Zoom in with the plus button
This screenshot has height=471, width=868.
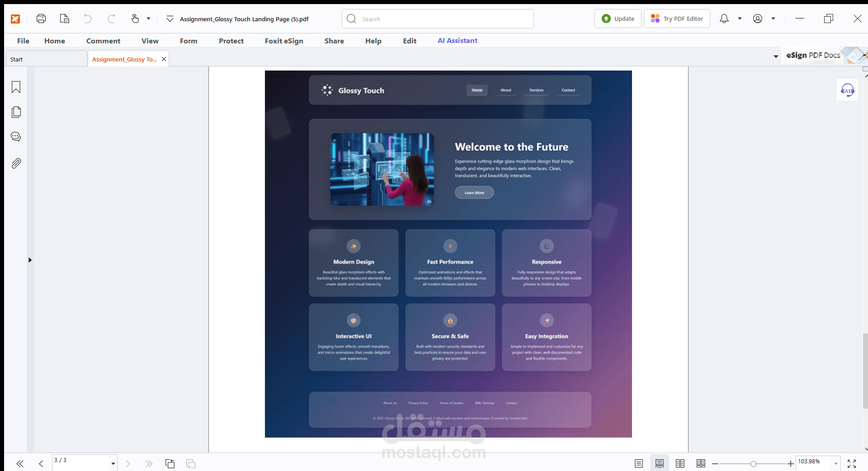(x=790, y=464)
